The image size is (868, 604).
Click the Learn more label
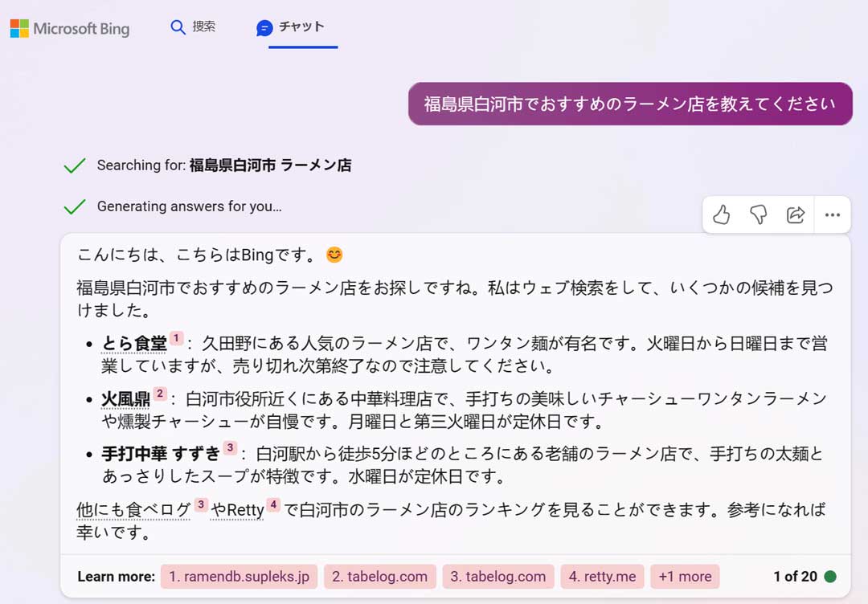117,577
